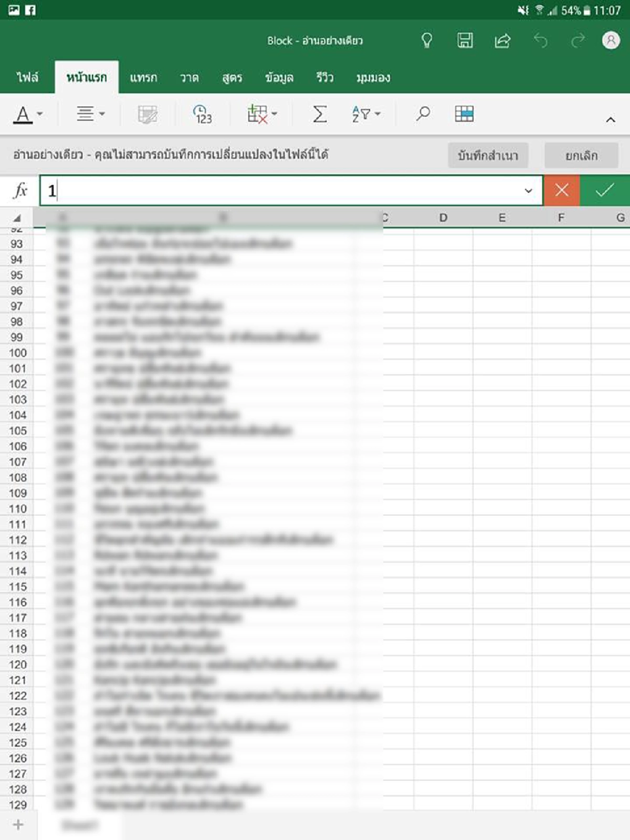Viewport: 630px width, 840px height.
Task: Click the บันทึกสำเนา button
Action: (x=488, y=155)
